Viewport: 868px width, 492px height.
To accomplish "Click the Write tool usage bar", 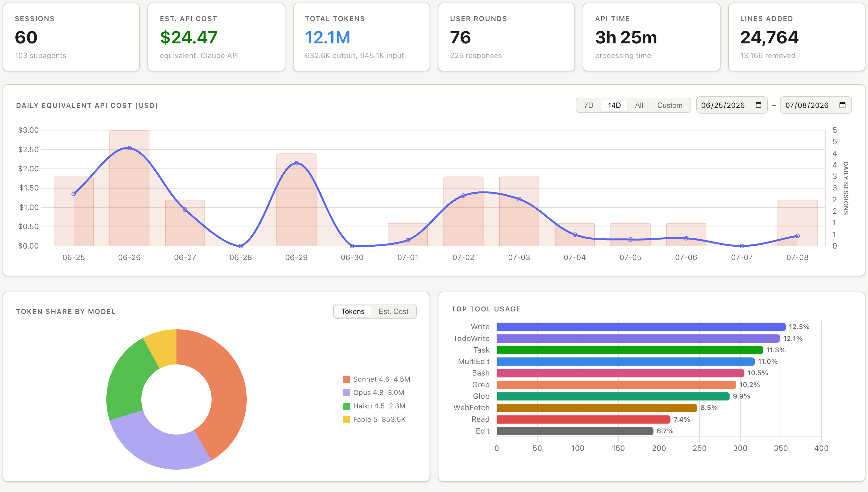I will pos(641,327).
